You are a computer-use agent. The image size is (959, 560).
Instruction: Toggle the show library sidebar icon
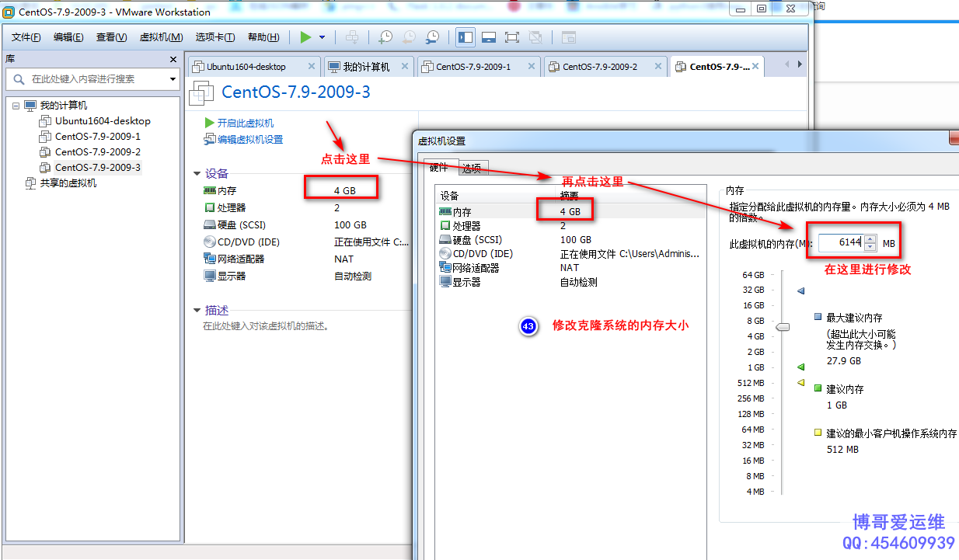465,37
